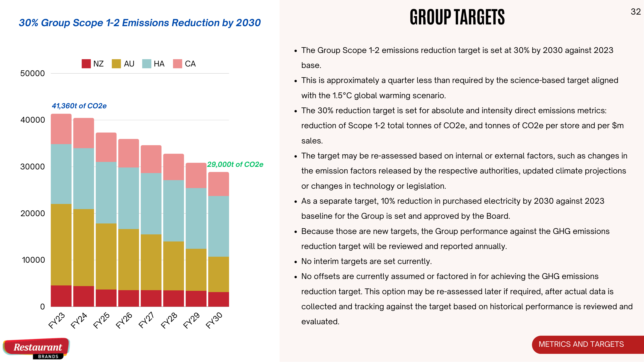This screenshot has width=644, height=362.
Task: Click the text 'No interim targets are set currently.'
Action: [366, 261]
